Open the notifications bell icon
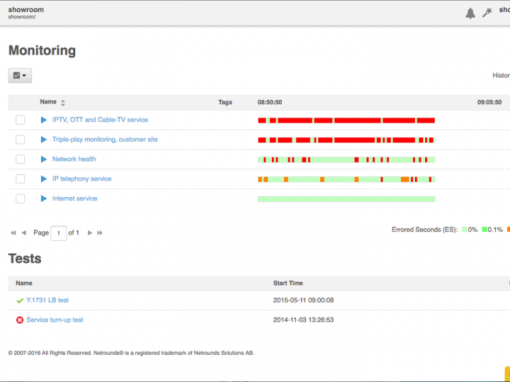 [470, 13]
